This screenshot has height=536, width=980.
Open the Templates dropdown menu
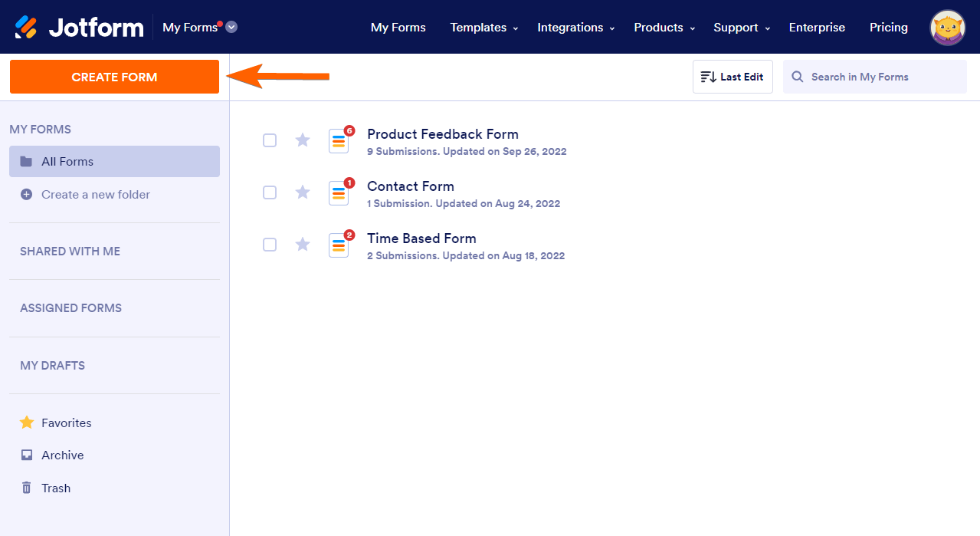pyautogui.click(x=484, y=28)
